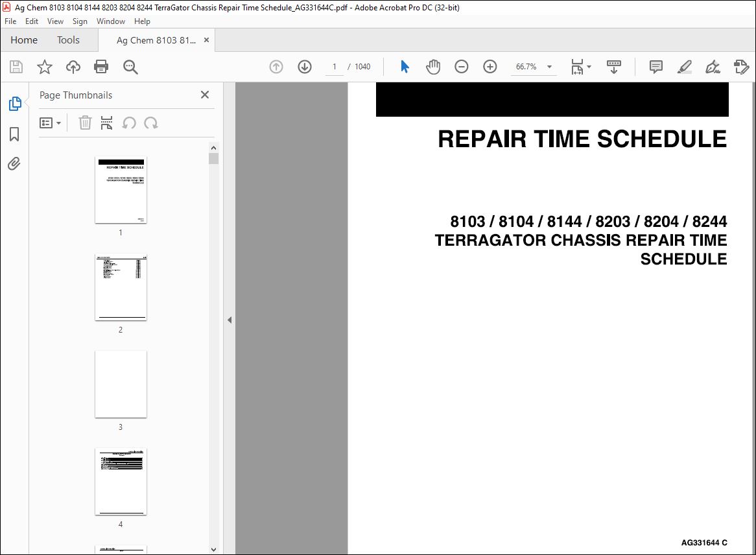Add a sticky note comment

point(656,67)
